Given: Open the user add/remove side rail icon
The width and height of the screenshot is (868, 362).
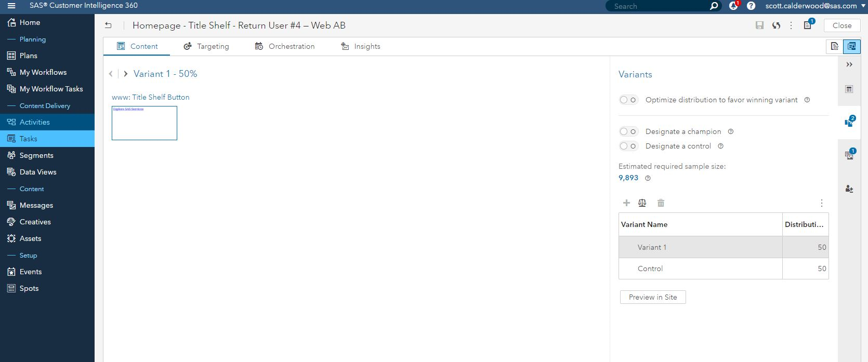Looking at the screenshot, I should coord(849,189).
